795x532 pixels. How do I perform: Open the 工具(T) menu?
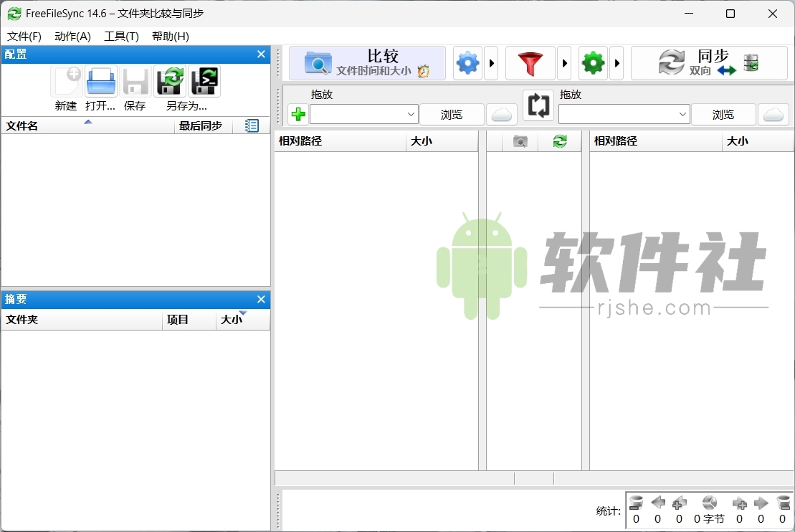pos(121,37)
